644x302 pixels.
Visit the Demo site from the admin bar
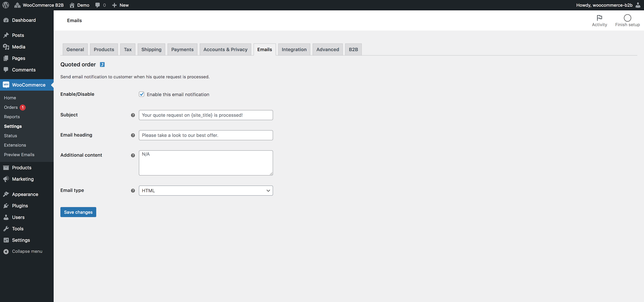pyautogui.click(x=79, y=5)
